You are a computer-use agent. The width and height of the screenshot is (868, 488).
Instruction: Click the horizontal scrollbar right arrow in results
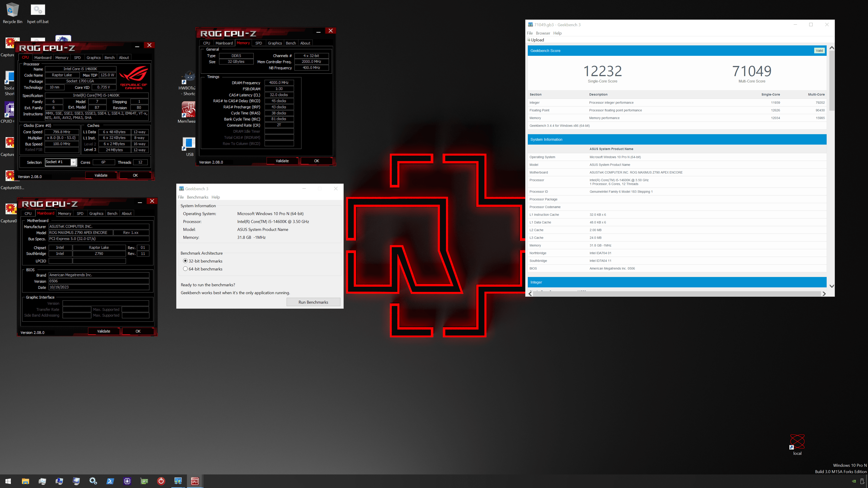coord(824,294)
